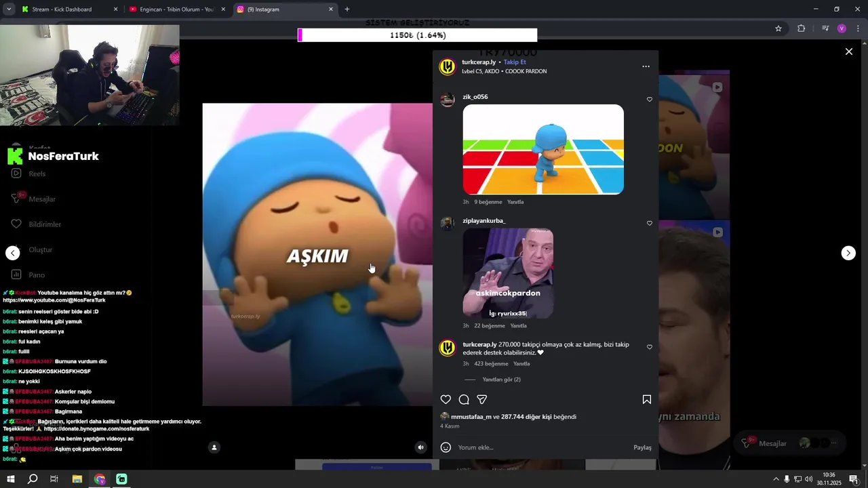Show hidden system tray icons chevron
The image size is (868, 488).
point(776,479)
